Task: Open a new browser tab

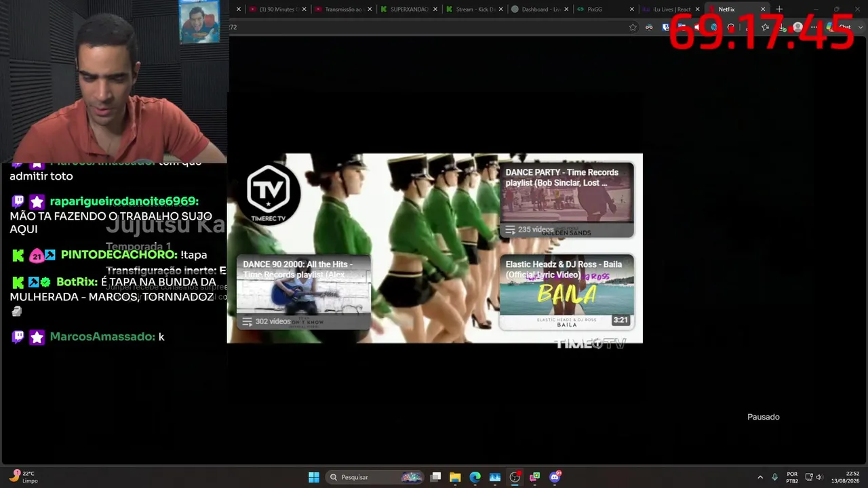Action: tap(779, 9)
